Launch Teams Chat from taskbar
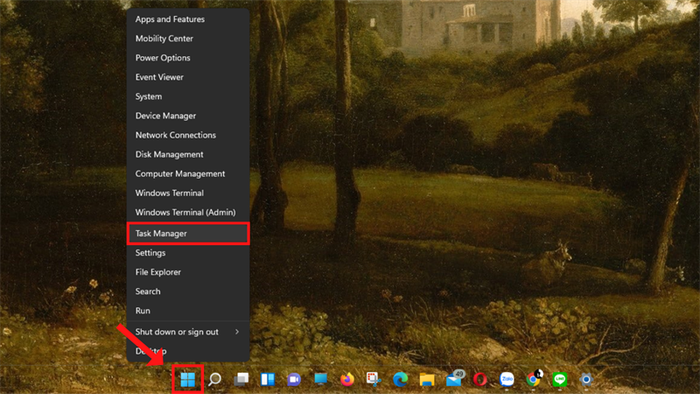The height and width of the screenshot is (394, 700). (294, 379)
